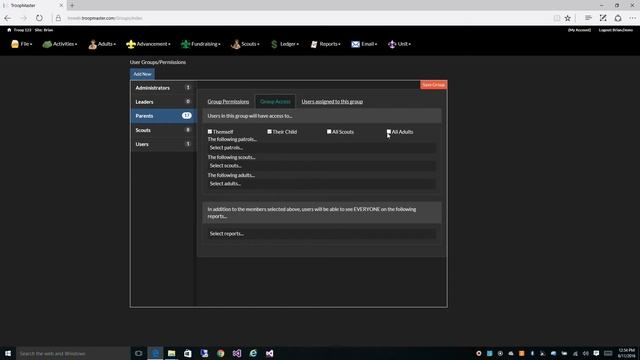Select the Leaders group

(x=163, y=102)
